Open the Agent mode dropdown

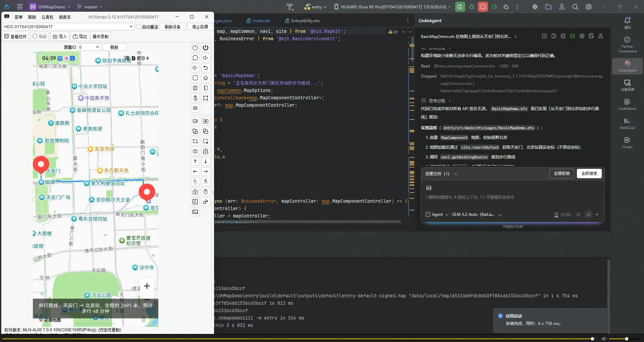coord(437,214)
